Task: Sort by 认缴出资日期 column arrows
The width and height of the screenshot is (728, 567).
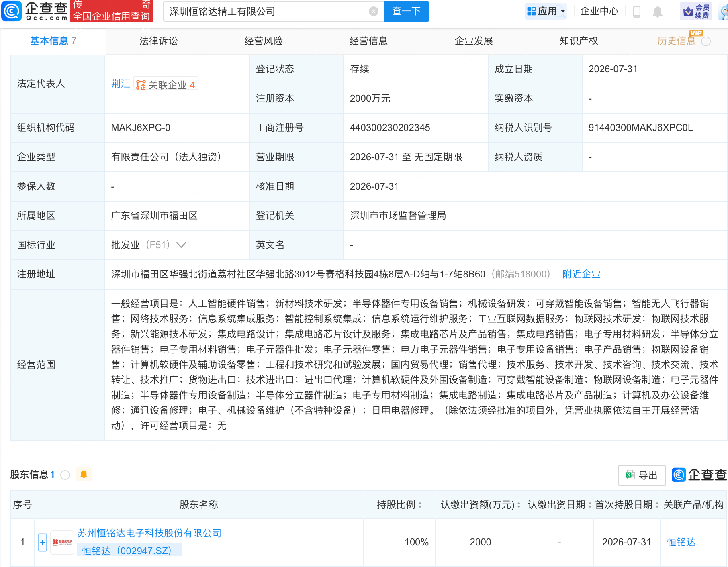Action: [x=590, y=505]
